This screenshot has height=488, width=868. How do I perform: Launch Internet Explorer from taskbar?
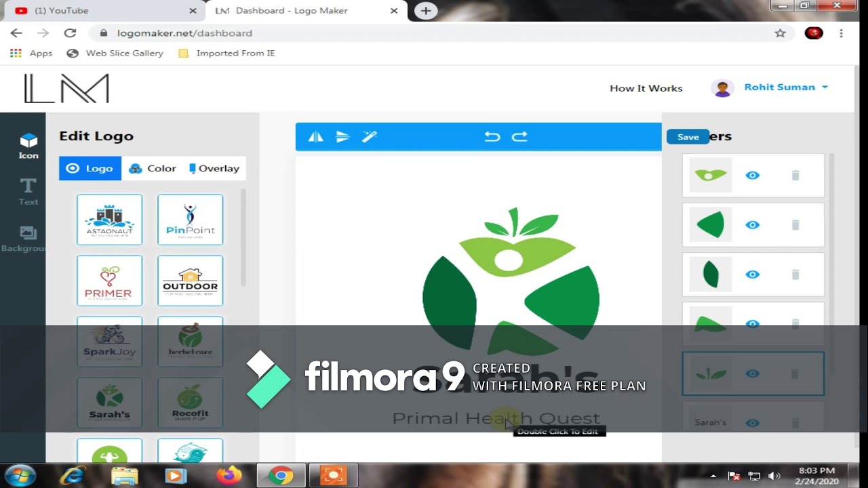73,476
